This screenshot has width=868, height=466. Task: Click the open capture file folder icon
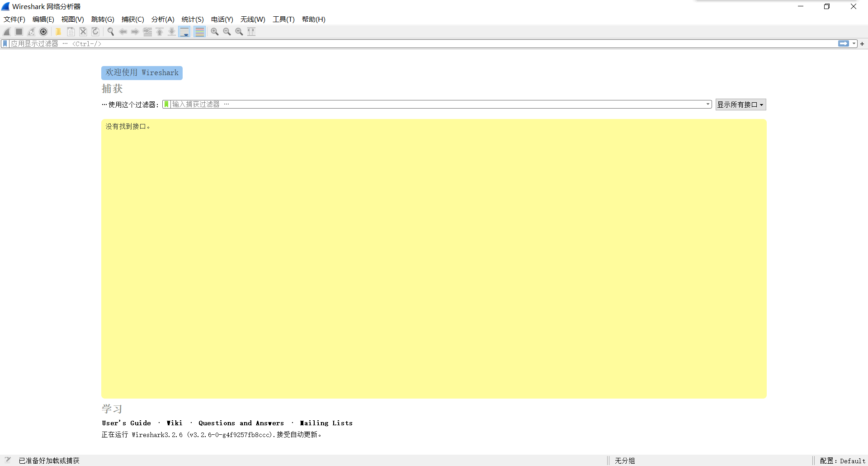point(58,32)
